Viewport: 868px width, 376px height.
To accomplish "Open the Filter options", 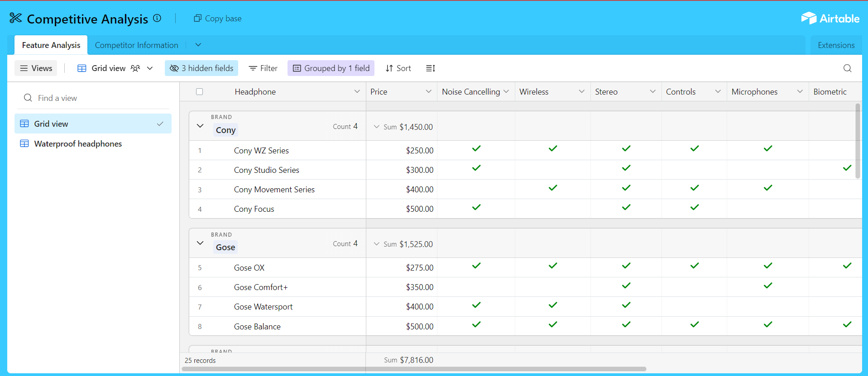I will tap(263, 68).
